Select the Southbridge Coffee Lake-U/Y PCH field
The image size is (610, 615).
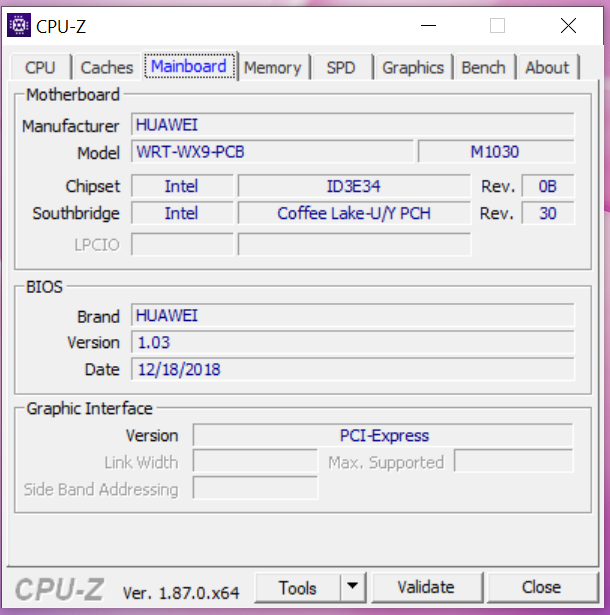tap(353, 213)
